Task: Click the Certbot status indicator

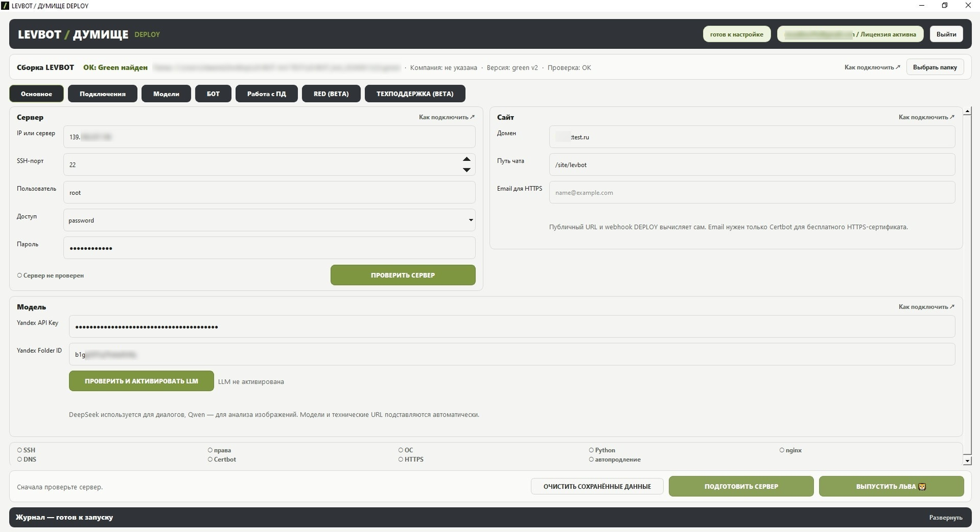Action: tap(222, 460)
